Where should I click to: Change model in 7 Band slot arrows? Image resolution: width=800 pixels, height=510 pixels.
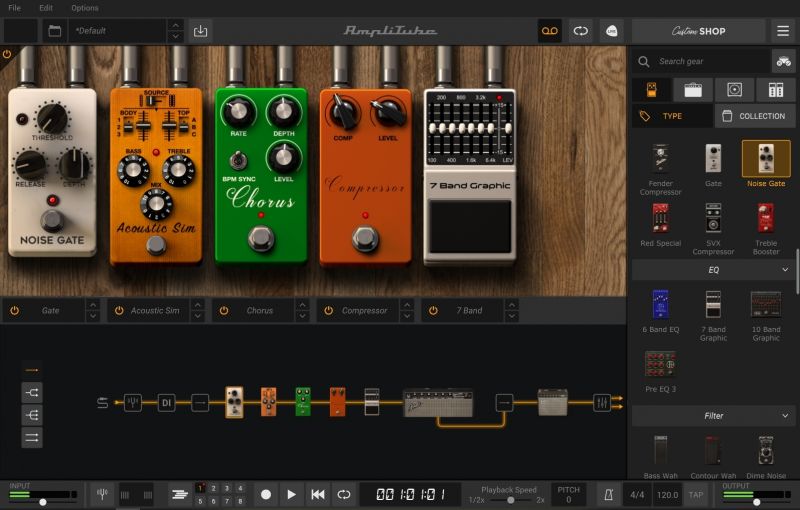(511, 311)
